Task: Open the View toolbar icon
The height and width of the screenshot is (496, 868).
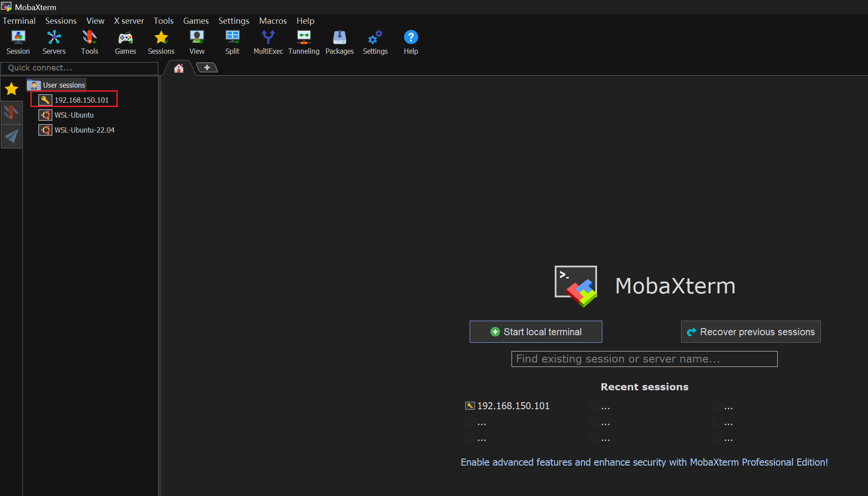Action: pyautogui.click(x=197, y=42)
